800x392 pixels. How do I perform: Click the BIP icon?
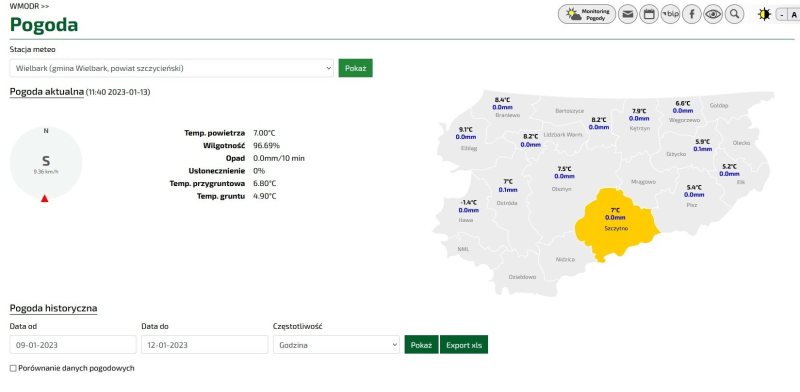click(x=670, y=14)
